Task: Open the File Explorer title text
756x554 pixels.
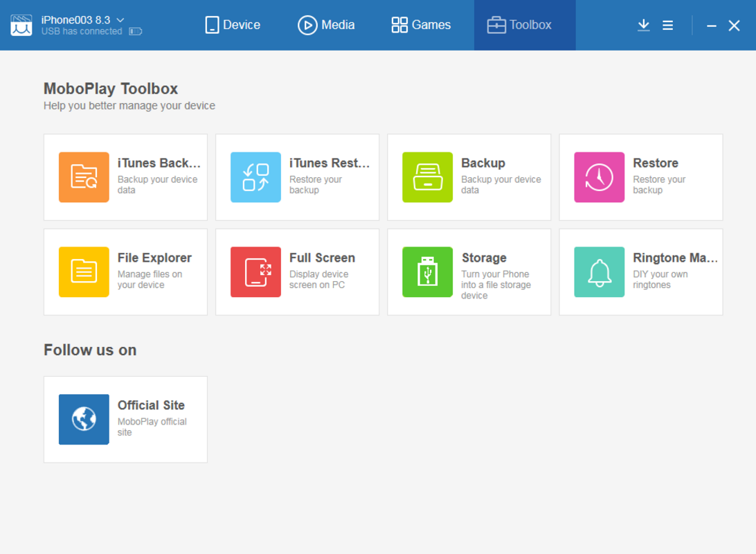Action: (154, 258)
